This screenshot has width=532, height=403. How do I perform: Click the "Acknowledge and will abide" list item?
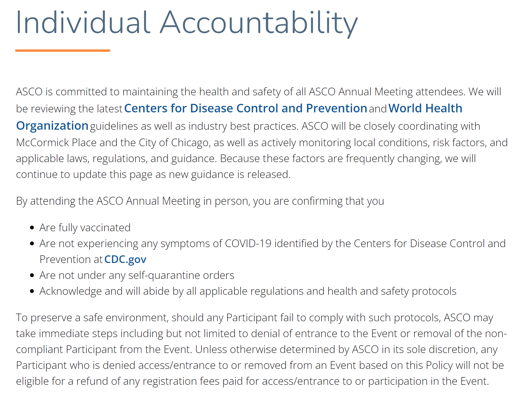pos(248,291)
